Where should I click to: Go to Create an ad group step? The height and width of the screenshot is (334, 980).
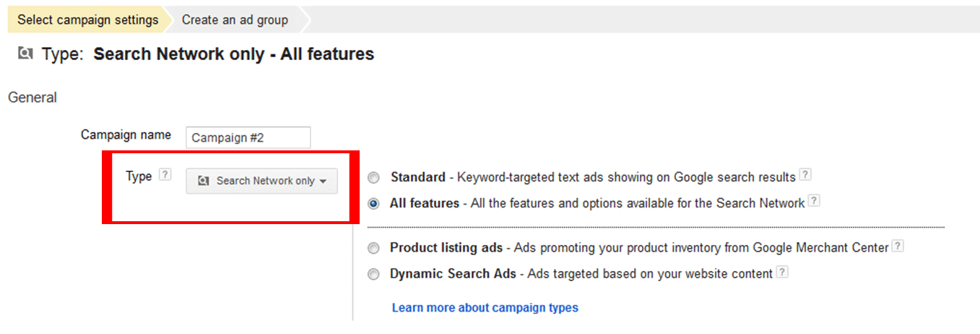[x=235, y=20]
